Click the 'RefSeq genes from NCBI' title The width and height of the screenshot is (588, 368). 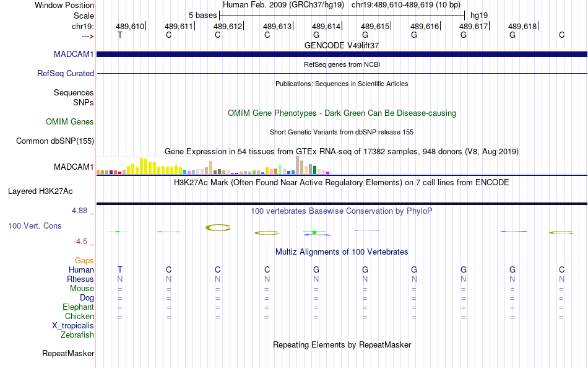(x=342, y=64)
